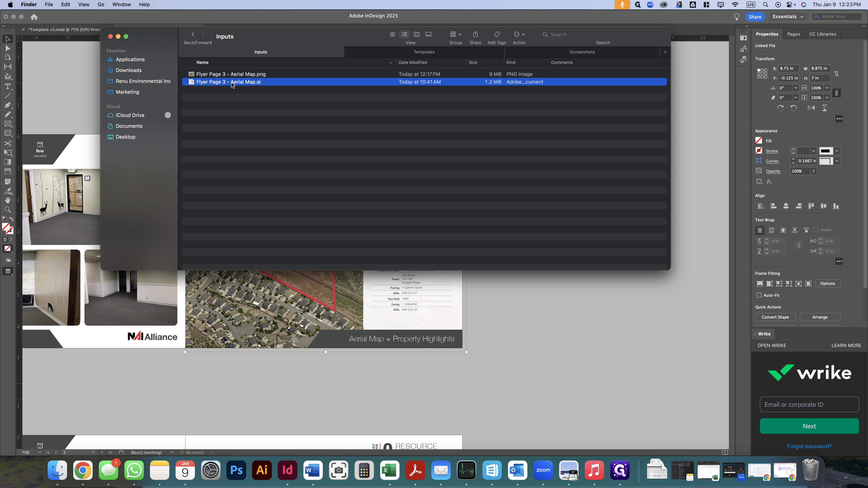The width and height of the screenshot is (868, 488).
Task: Select the Pen tool
Action: click(x=8, y=105)
